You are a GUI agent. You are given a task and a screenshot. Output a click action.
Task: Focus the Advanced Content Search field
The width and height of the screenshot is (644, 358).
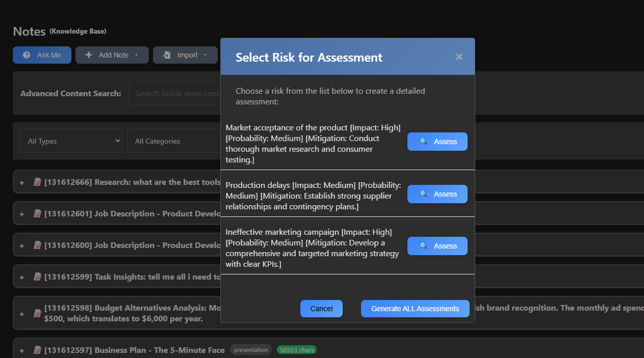pos(176,94)
